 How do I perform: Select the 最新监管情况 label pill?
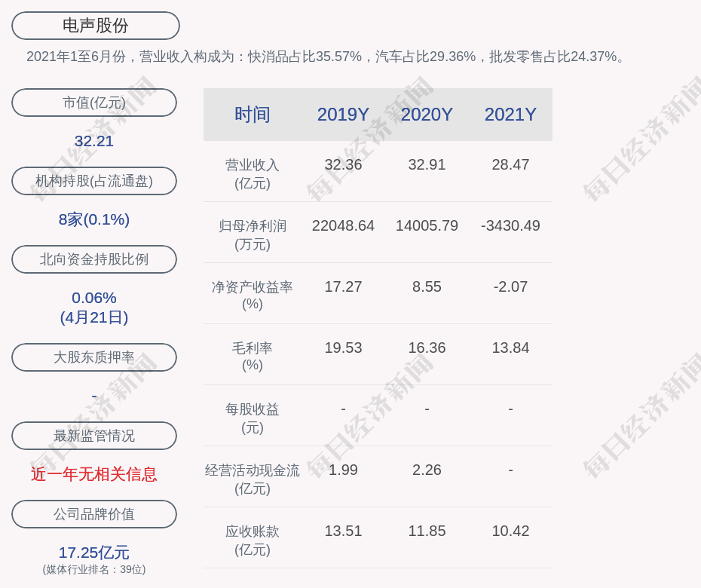(94, 436)
